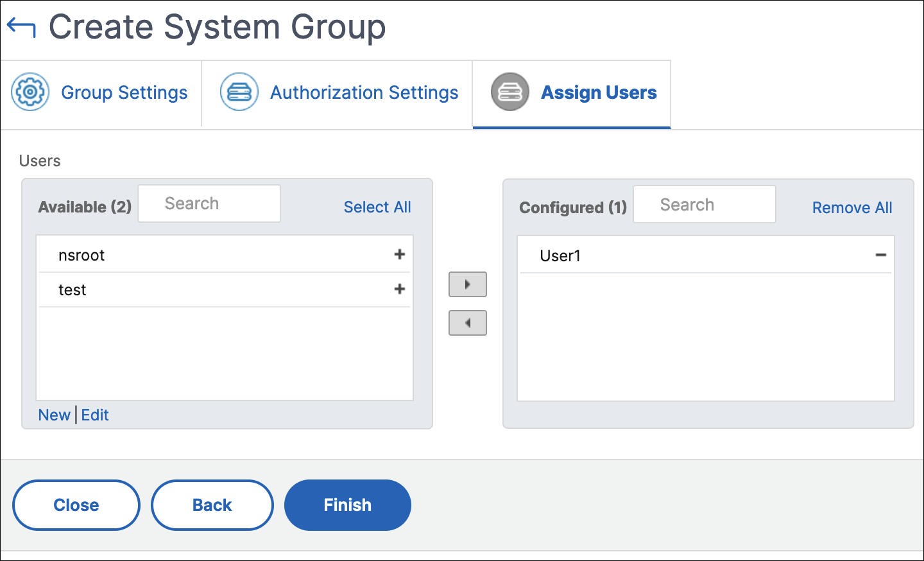The width and height of the screenshot is (924, 561).
Task: Click the Group Settings gear icon
Action: [x=30, y=92]
